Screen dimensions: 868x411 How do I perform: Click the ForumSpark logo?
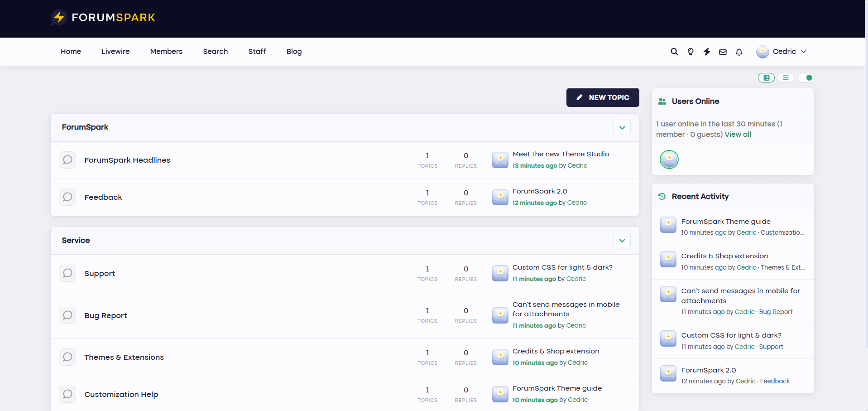(103, 18)
